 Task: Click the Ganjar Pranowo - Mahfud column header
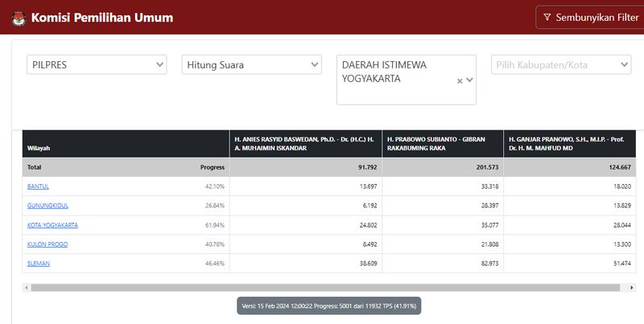(x=570, y=144)
